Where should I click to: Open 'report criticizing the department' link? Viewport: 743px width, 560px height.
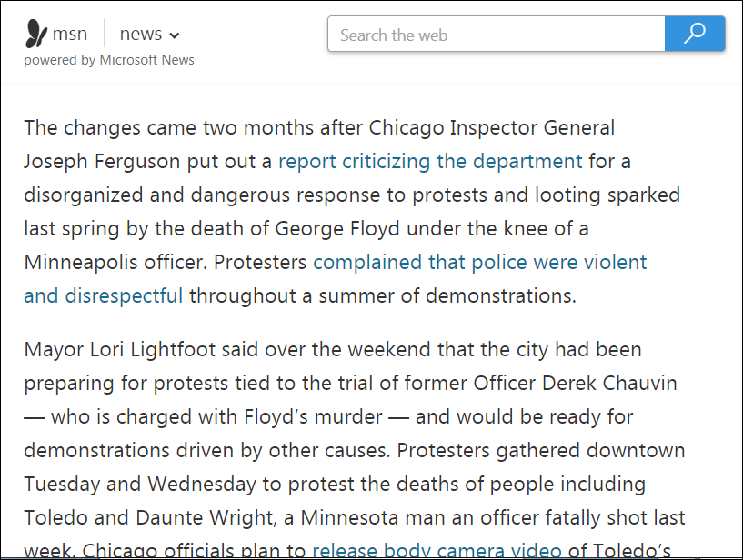[430, 162]
